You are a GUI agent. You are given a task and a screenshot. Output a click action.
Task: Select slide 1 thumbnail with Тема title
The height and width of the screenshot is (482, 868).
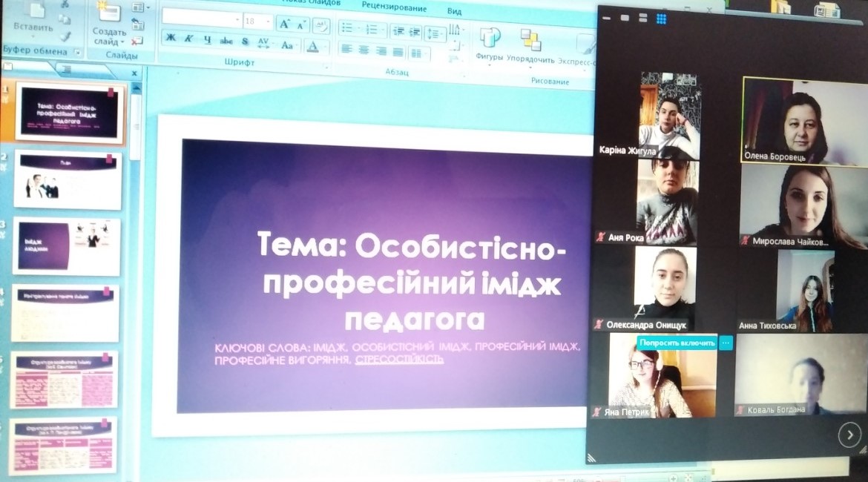tap(69, 112)
